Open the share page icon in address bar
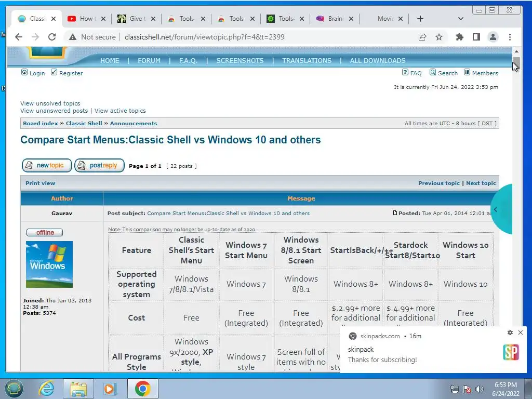 point(422,37)
